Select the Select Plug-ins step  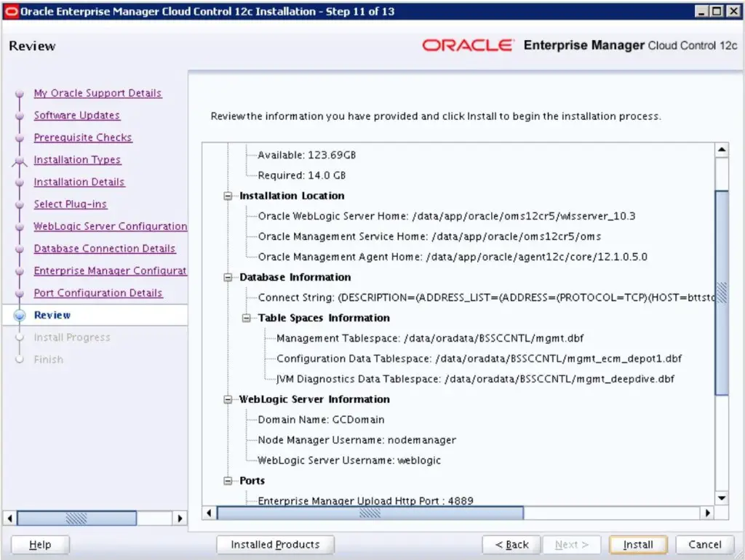(x=69, y=204)
